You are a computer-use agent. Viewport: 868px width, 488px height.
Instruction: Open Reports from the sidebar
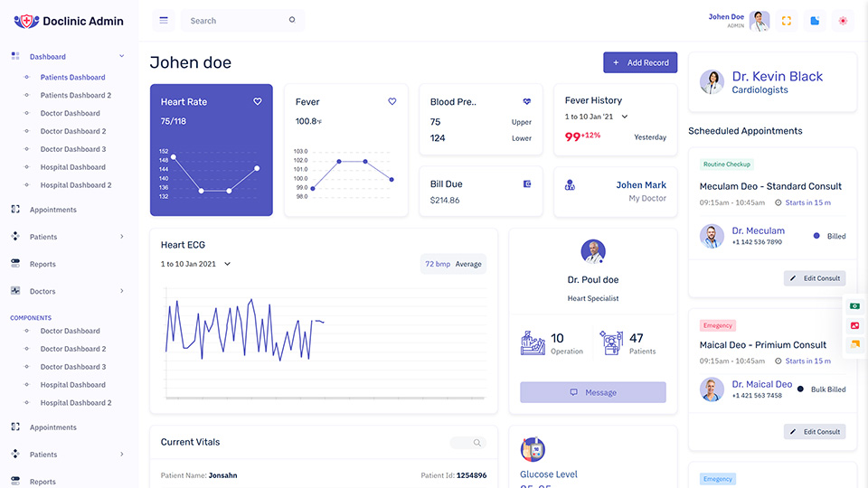click(42, 264)
